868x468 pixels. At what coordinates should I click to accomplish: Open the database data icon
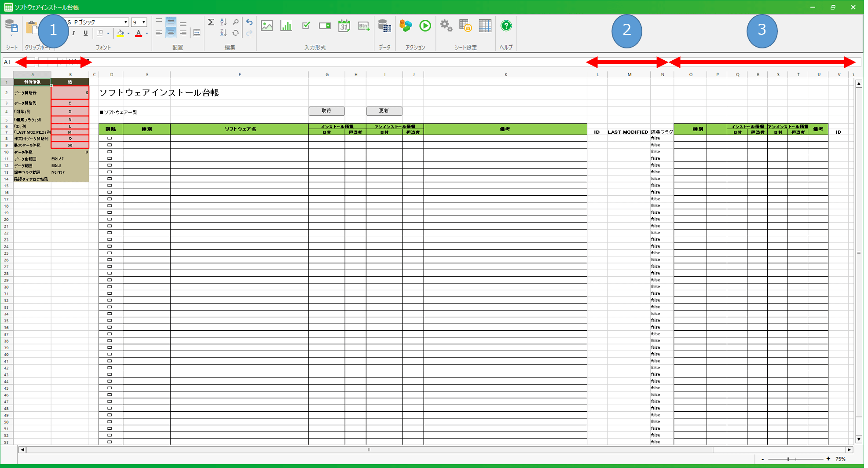(385, 26)
